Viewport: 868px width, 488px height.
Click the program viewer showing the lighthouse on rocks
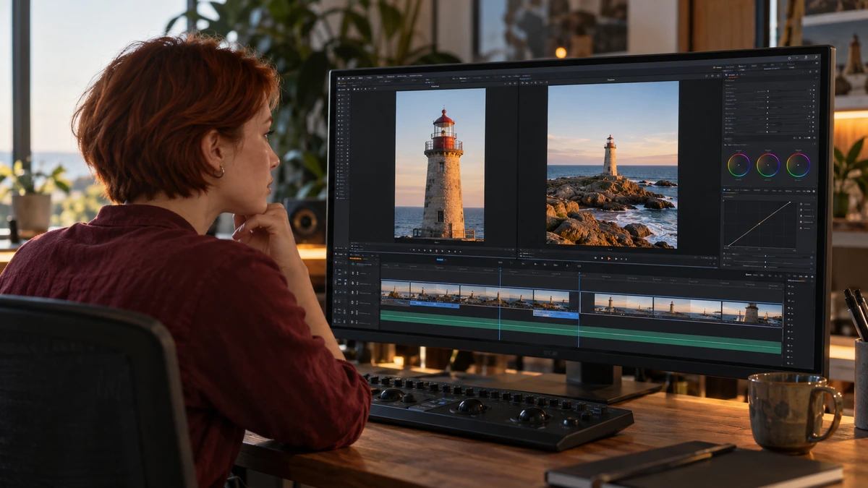(x=613, y=165)
